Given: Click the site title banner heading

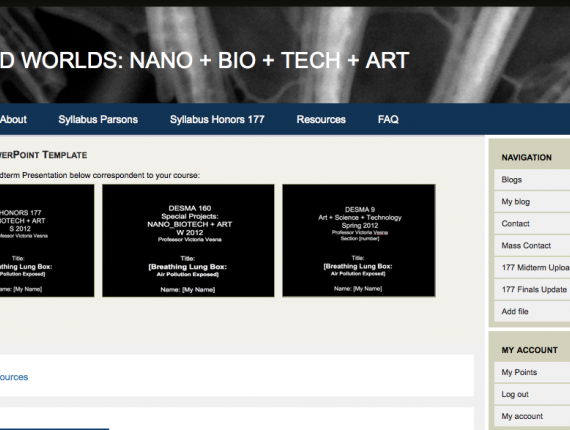Looking at the screenshot, I should pos(205,60).
